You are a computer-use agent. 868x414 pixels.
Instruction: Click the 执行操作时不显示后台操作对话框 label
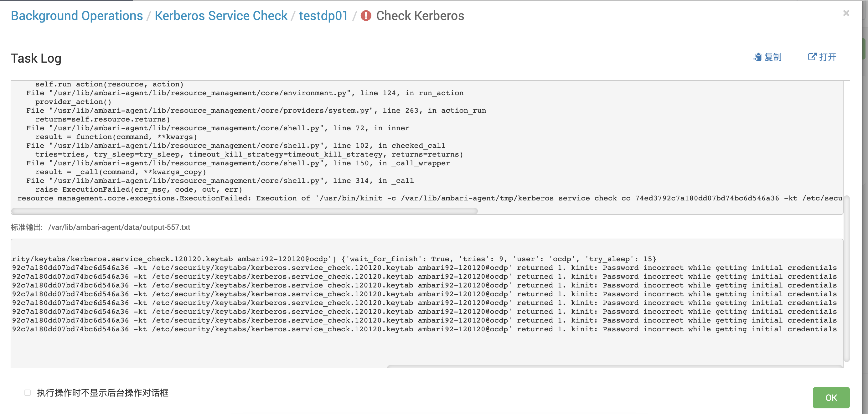coord(102,393)
